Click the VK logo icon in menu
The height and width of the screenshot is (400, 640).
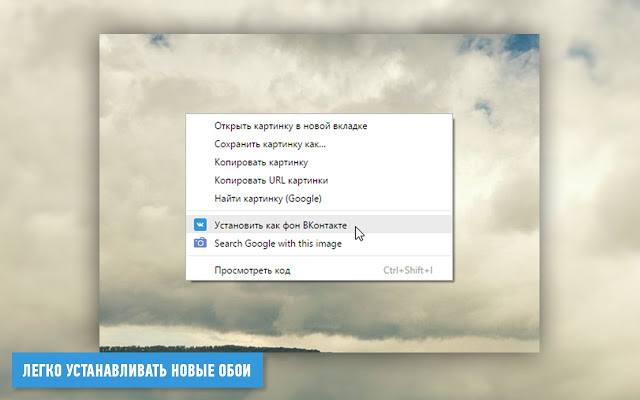200,224
